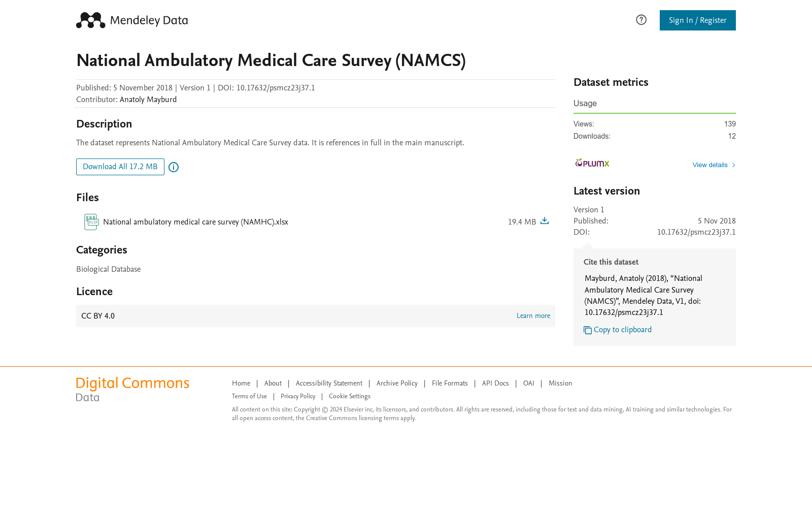Click the PlumX logo
This screenshot has width=812, height=508.
[x=592, y=163]
